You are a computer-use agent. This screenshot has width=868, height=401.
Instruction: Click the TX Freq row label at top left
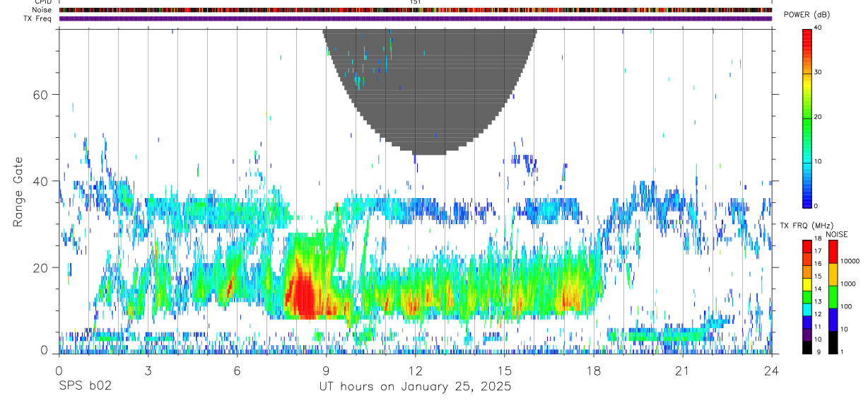pyautogui.click(x=38, y=18)
